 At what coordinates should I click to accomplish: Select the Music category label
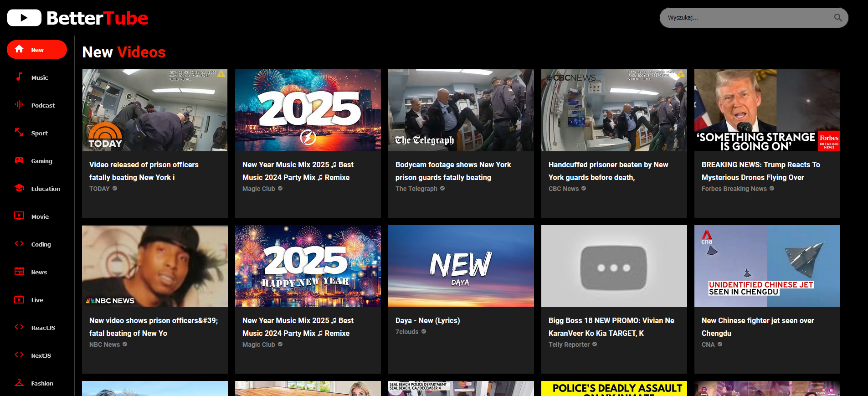coord(40,77)
